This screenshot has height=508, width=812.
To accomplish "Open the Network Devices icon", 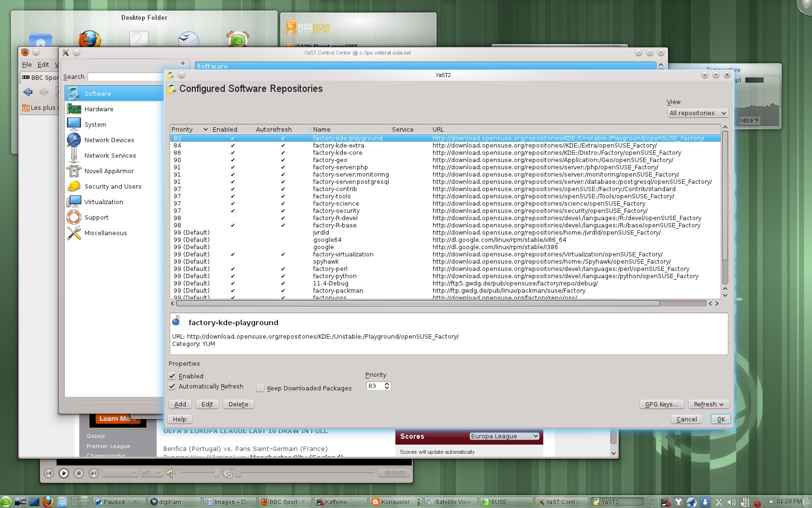I will click(x=74, y=140).
